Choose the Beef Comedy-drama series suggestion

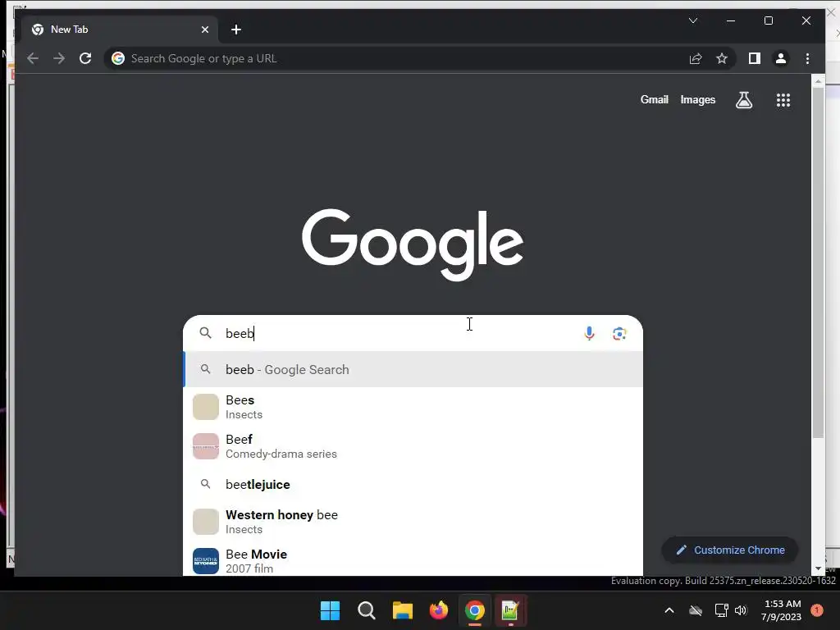click(413, 445)
